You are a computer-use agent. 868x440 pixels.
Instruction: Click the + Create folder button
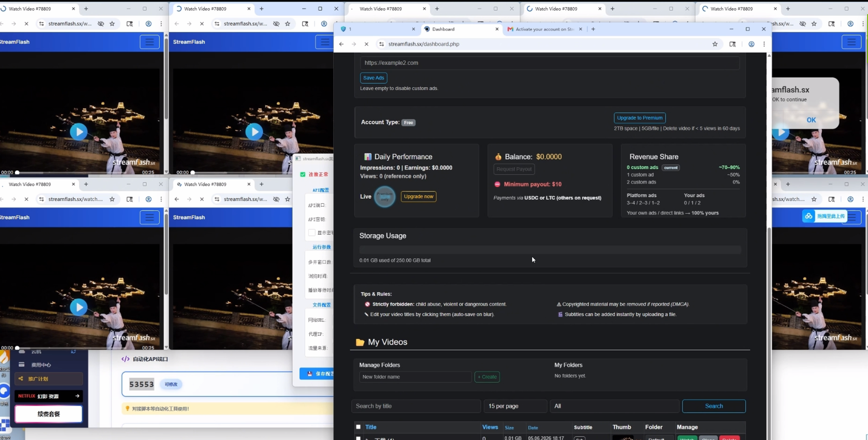point(487,377)
